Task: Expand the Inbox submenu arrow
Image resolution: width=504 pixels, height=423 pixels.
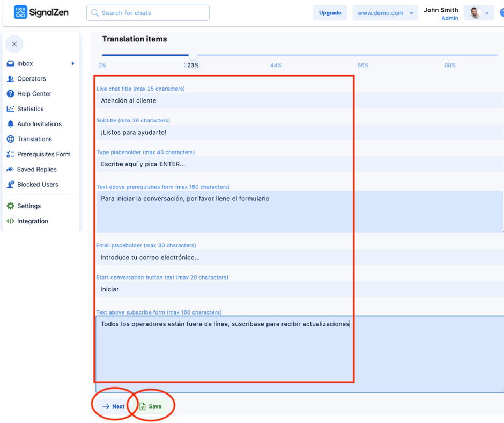Action: click(73, 64)
